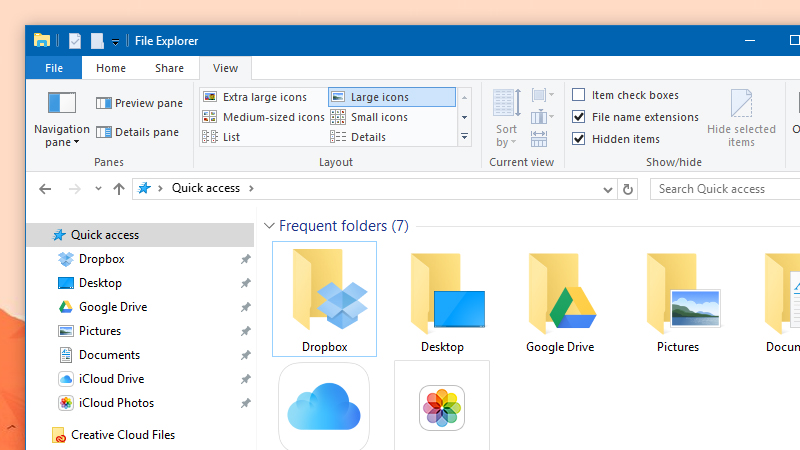This screenshot has width=800, height=450.
Task: Uncheck File name extensions
Action: click(x=635, y=117)
